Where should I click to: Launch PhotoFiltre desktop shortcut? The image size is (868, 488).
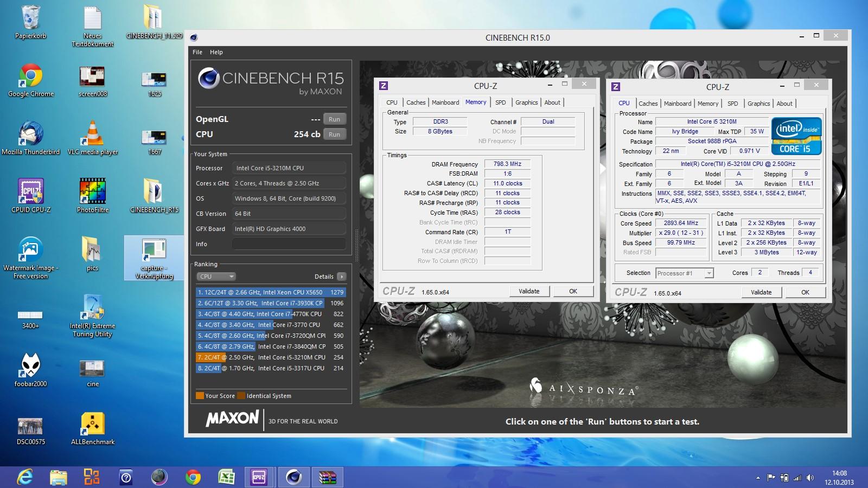tap(93, 196)
